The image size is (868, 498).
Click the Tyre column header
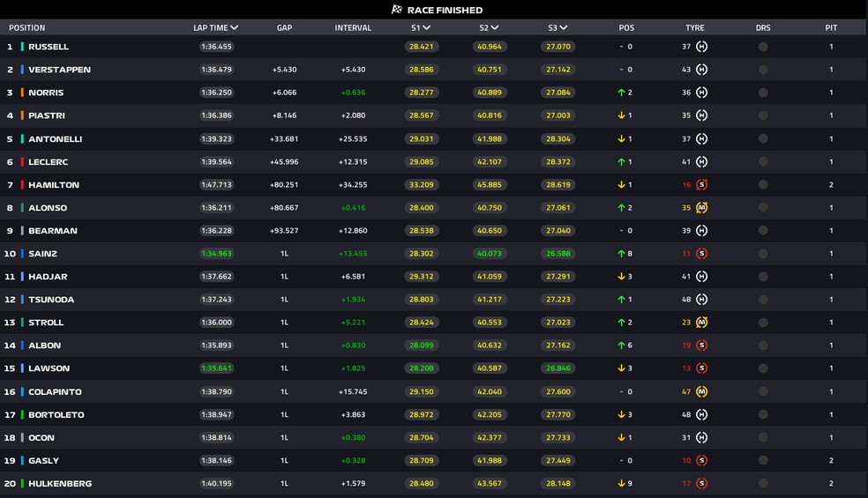click(x=694, y=28)
